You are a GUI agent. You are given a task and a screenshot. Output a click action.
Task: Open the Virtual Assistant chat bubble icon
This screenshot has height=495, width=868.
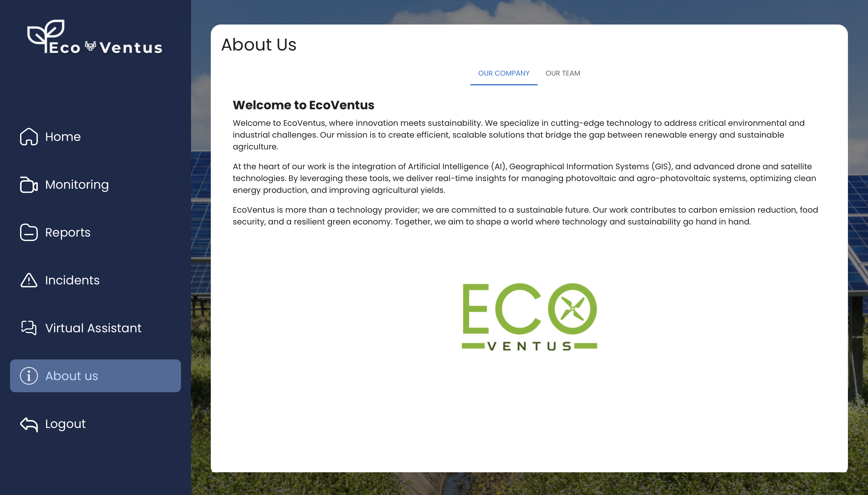click(29, 328)
